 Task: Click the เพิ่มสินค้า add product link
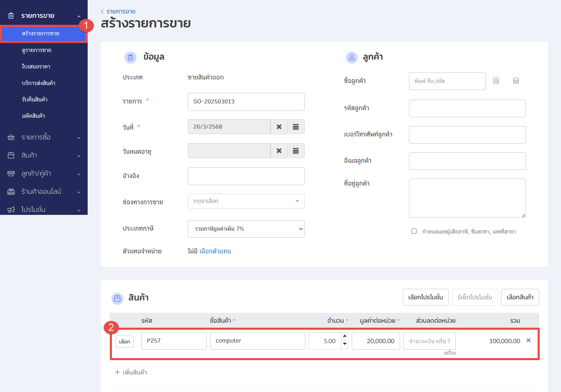pyautogui.click(x=135, y=372)
